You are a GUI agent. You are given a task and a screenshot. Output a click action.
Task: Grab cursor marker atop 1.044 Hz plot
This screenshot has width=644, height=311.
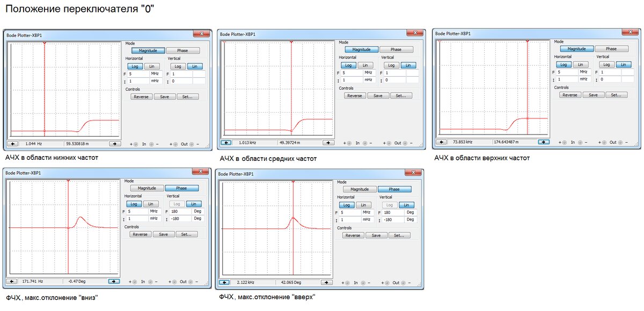click(x=45, y=43)
